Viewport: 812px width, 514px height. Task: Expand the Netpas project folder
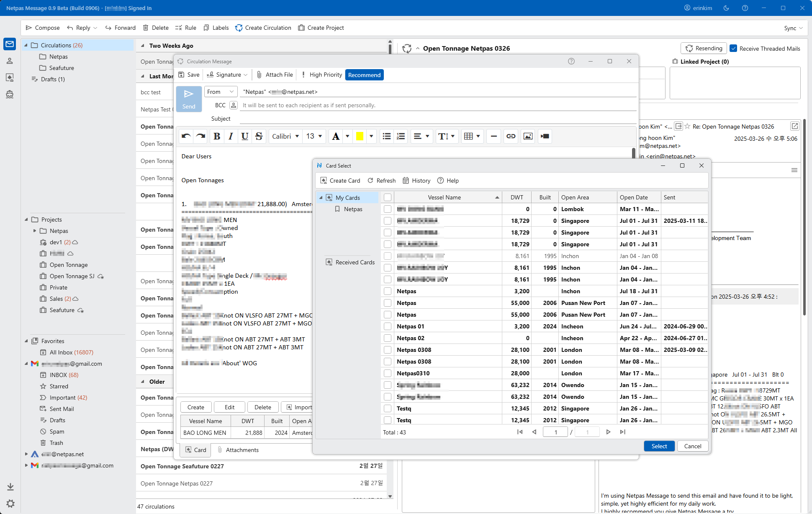[x=35, y=231]
